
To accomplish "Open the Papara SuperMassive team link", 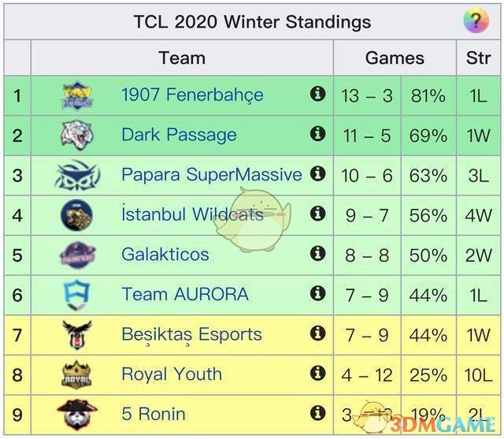I will tap(211, 175).
